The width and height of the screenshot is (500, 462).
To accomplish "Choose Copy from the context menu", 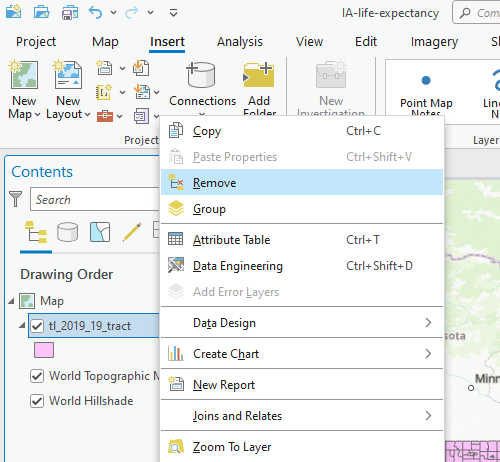I will 302,131.
